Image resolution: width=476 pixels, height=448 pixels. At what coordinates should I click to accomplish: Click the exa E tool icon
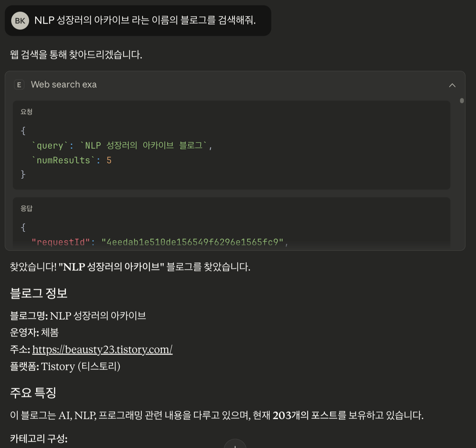(x=19, y=85)
